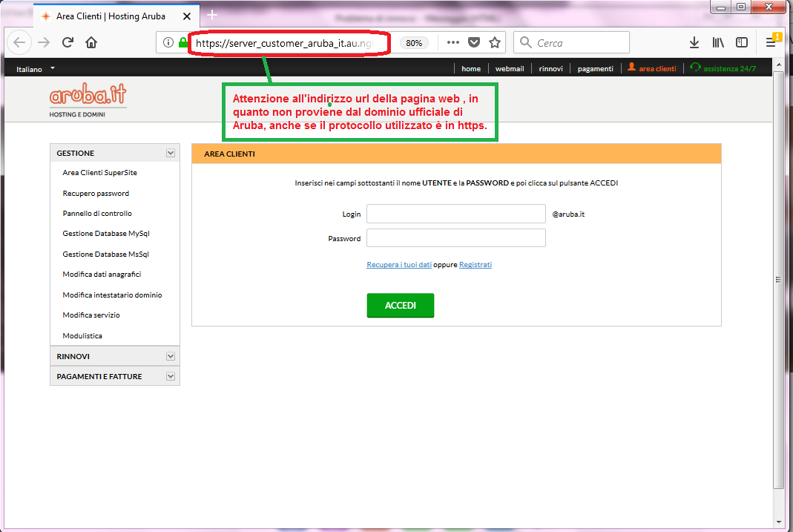Open the rinnovi nav item
The height and width of the screenshot is (532, 793).
click(550, 69)
